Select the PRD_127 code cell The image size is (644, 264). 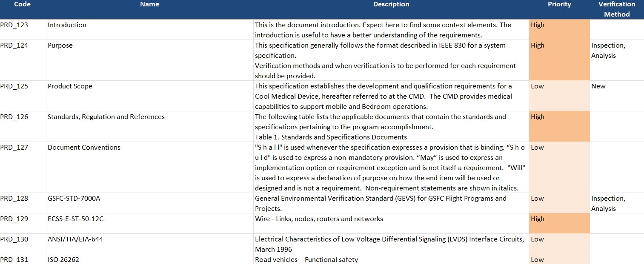(14, 148)
